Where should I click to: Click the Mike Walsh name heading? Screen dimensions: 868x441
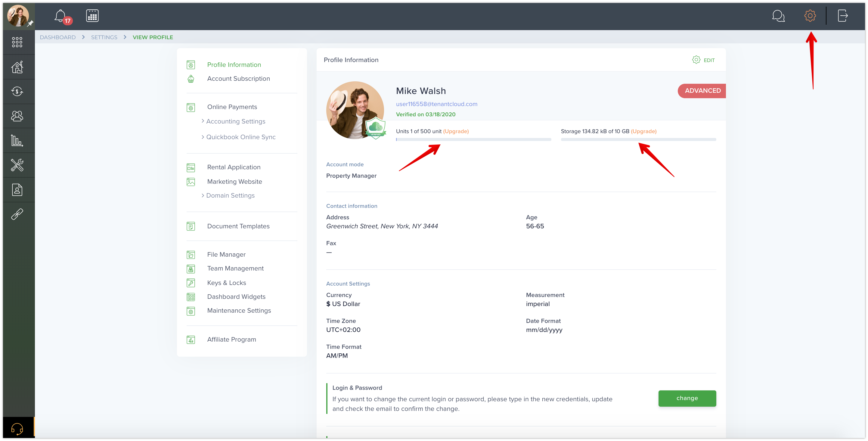pyautogui.click(x=421, y=91)
